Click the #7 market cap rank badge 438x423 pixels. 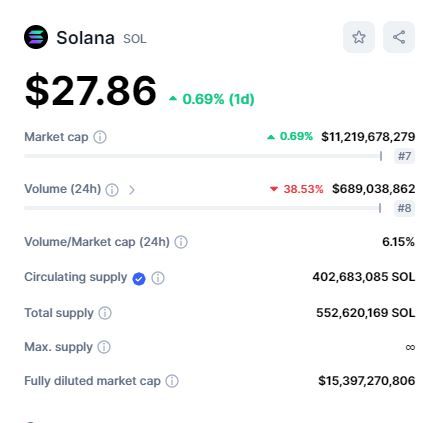point(404,156)
